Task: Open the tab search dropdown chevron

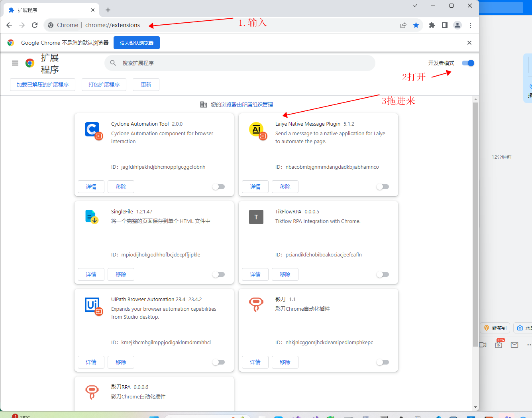Action: pos(415,6)
